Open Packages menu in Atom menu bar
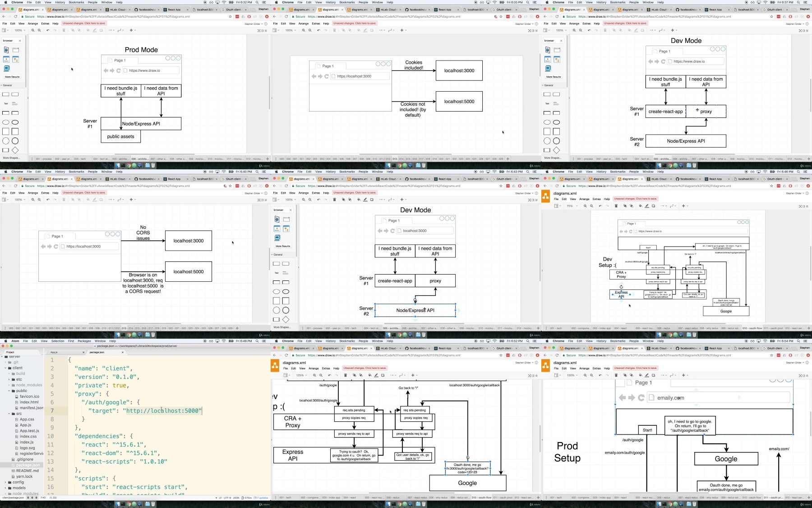 pyautogui.click(x=84, y=341)
